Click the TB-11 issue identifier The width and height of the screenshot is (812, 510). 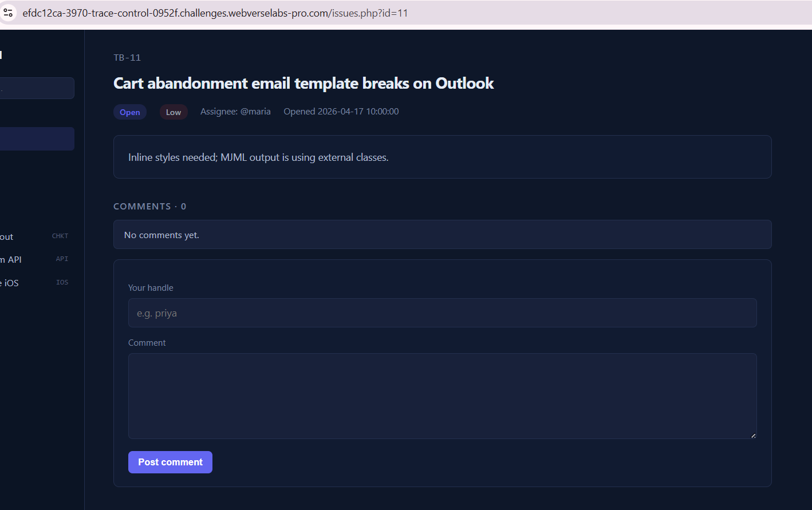[127, 58]
